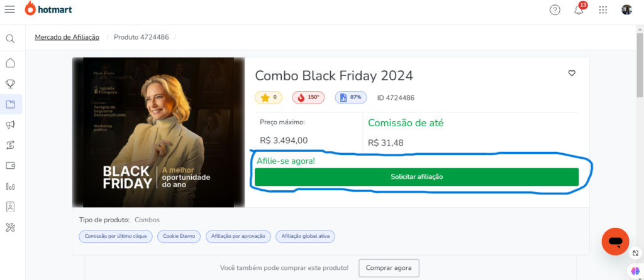Select the megaphone icon in sidebar
Viewport: 644px width, 280px height.
[10, 125]
